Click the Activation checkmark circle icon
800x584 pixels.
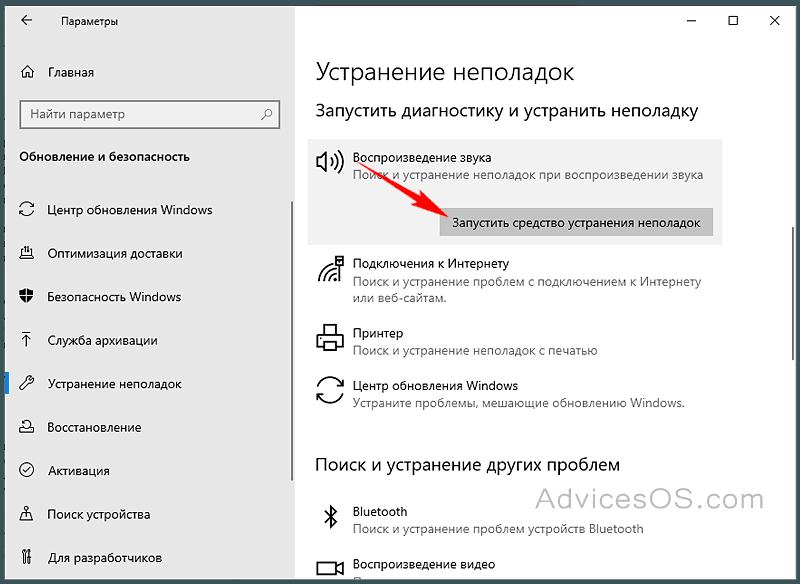pyautogui.click(x=27, y=470)
